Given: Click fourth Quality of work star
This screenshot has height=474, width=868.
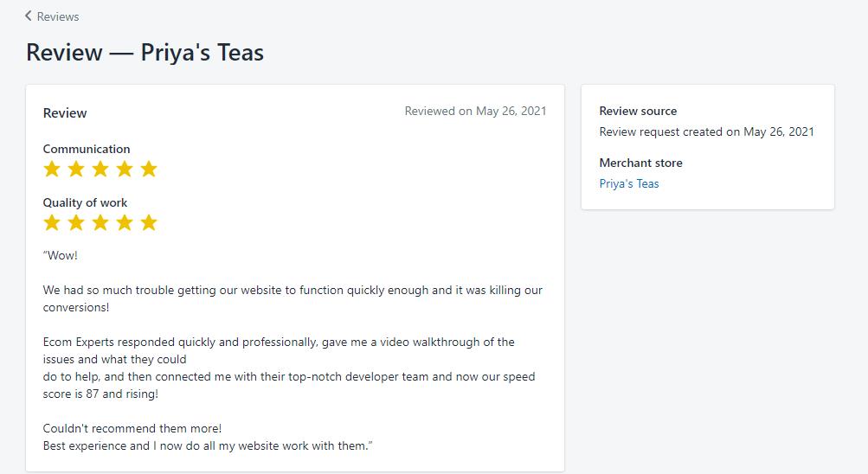Looking at the screenshot, I should click(125, 222).
